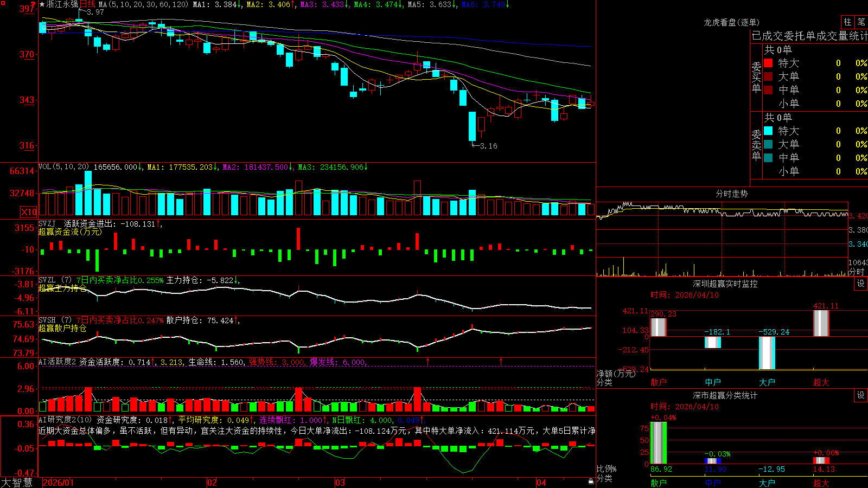Click the 86.92 value in 深市超赢分类统计
This screenshot has height=488, width=868.
[661, 469]
